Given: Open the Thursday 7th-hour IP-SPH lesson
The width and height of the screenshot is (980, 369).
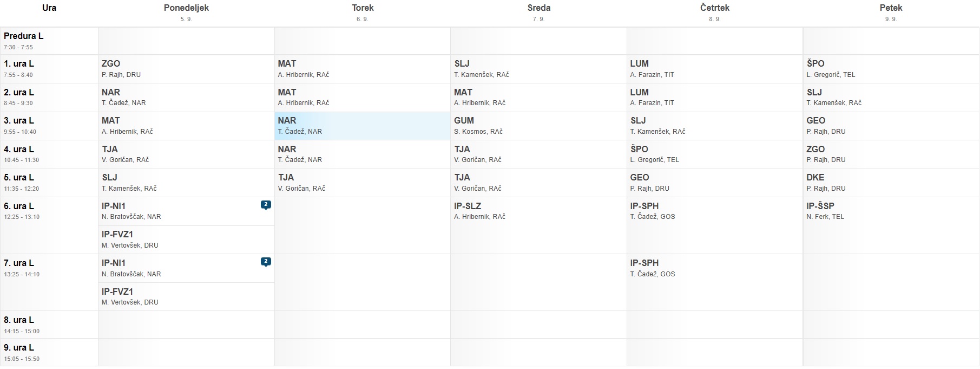Looking at the screenshot, I should [x=714, y=268].
